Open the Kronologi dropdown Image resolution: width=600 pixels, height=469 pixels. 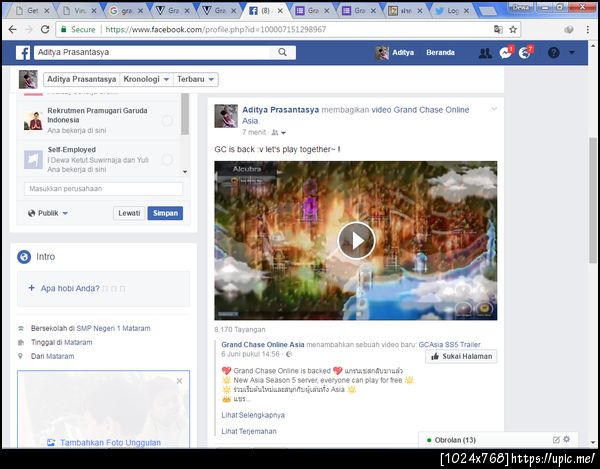146,79
